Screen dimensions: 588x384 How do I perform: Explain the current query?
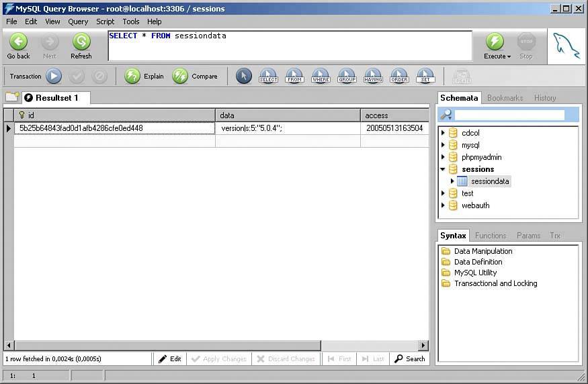point(144,76)
